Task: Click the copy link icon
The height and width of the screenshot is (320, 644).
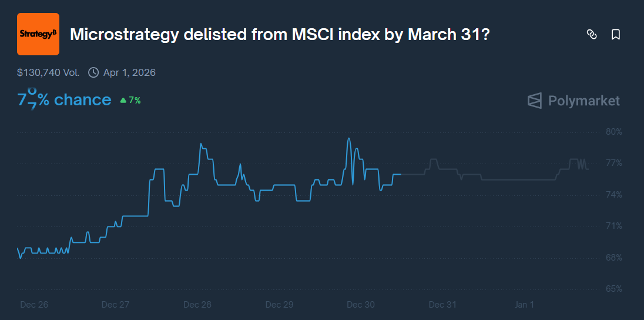Action: tap(592, 35)
